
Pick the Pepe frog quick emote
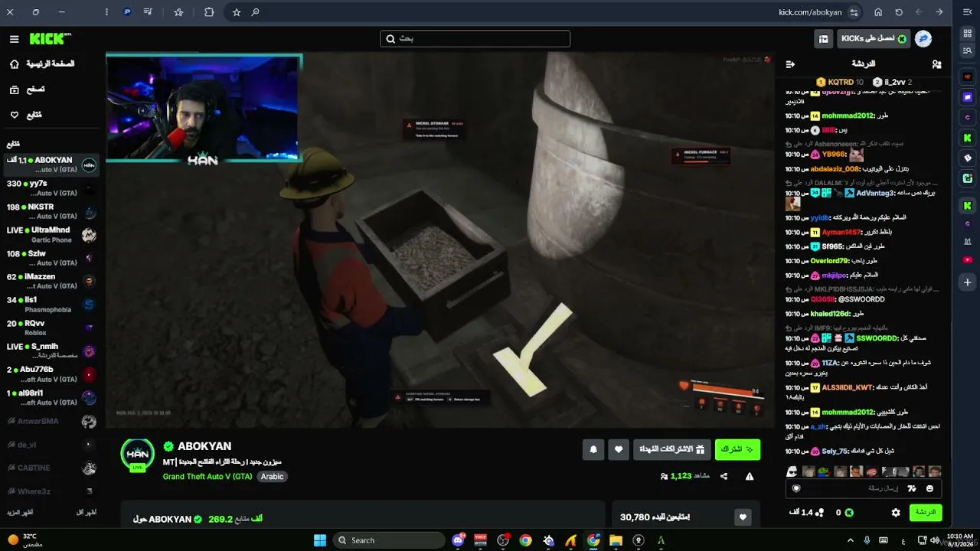click(x=824, y=471)
